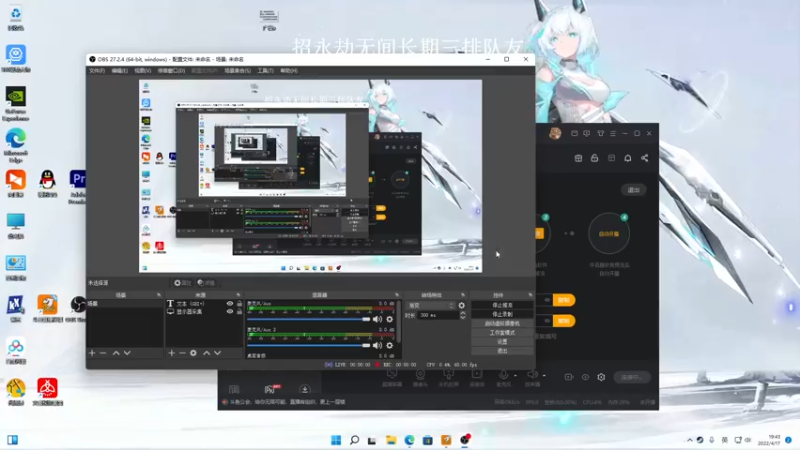Open the scene transition type dropdown

click(431, 306)
